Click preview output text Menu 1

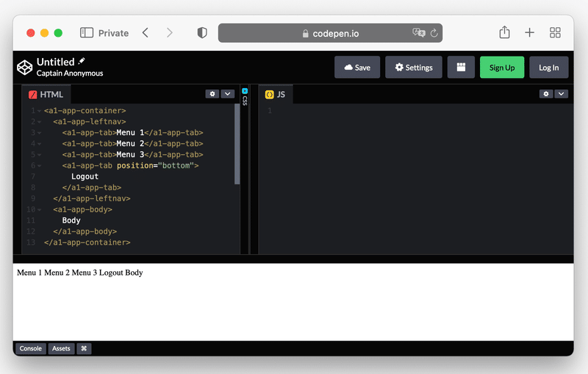[x=29, y=273]
